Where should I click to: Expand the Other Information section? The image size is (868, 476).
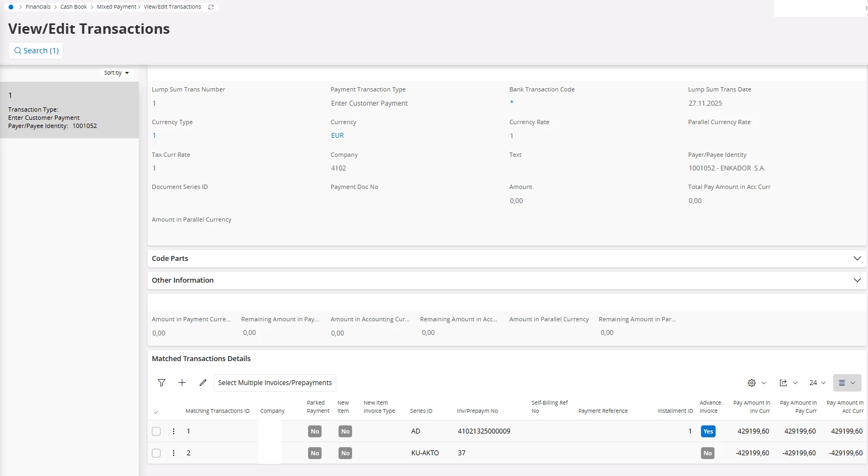[857, 280]
